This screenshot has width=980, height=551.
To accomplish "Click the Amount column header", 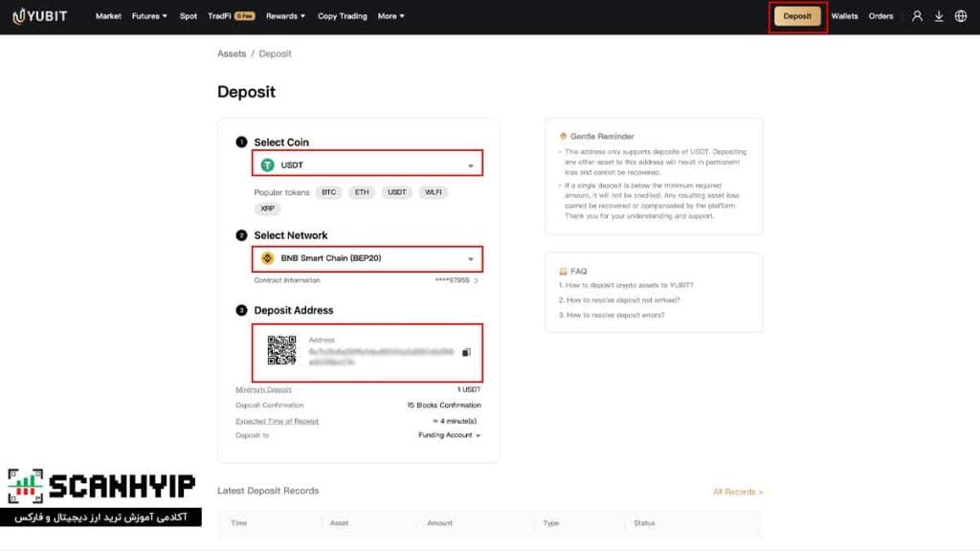I will 439,523.
